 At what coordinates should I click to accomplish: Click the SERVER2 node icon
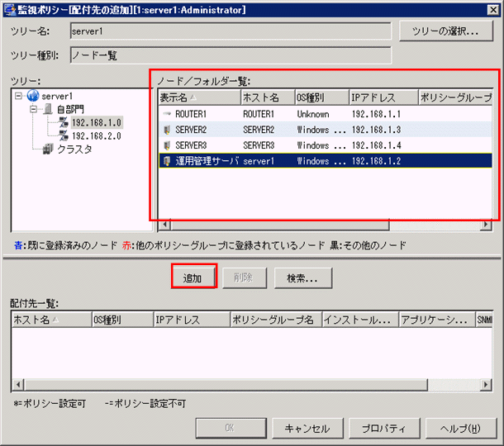[167, 130]
